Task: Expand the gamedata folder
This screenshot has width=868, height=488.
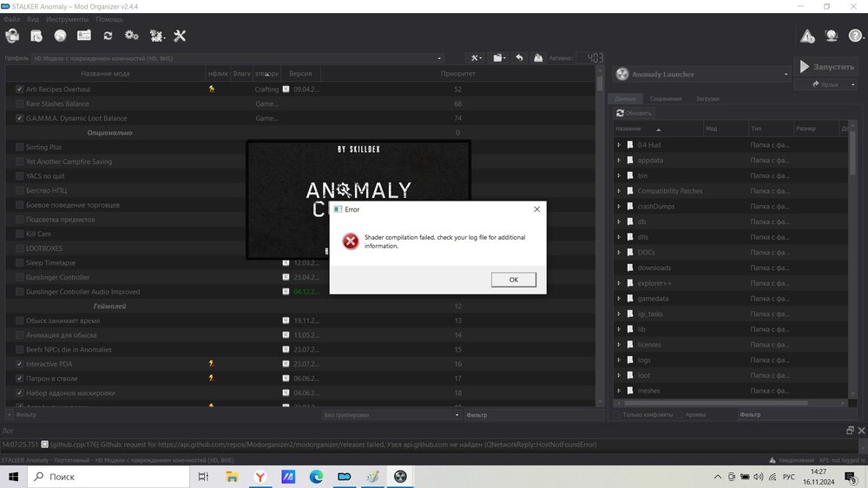Action: coord(619,299)
